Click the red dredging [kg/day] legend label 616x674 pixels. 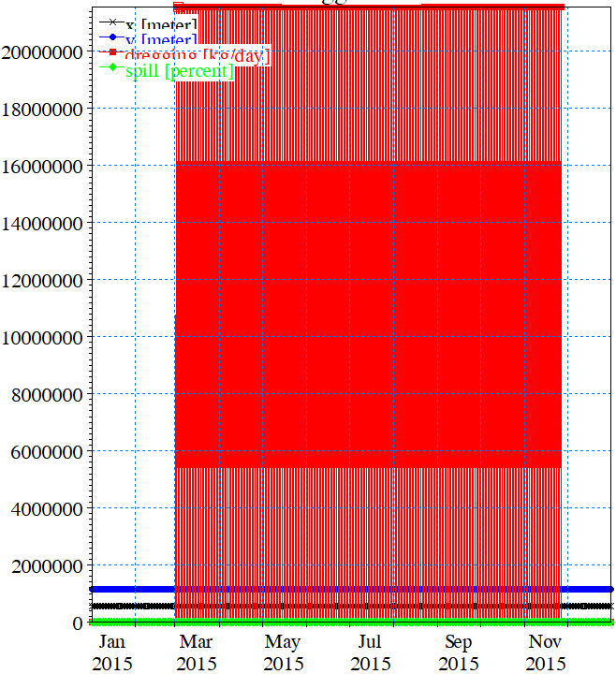197,57
